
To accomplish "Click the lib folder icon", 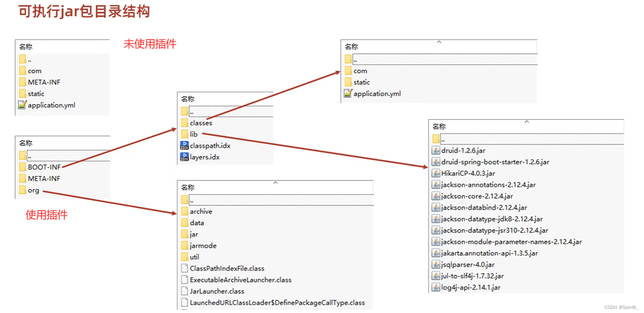I will (x=185, y=134).
